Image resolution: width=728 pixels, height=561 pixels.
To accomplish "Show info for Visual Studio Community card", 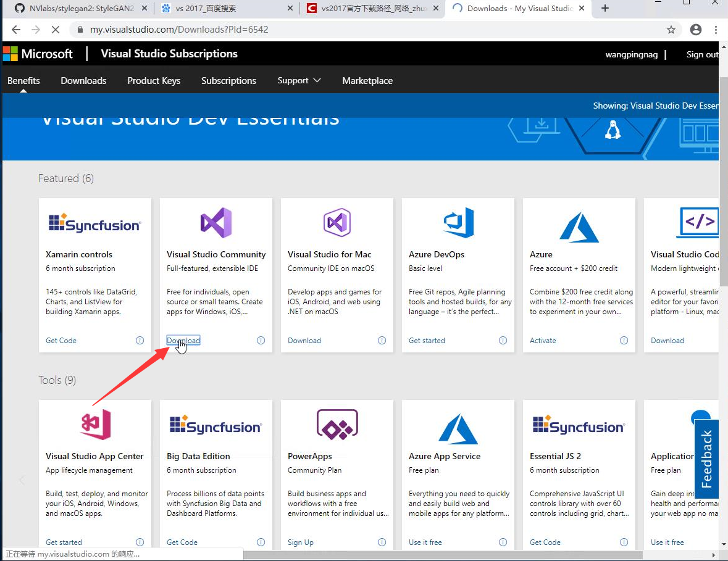I will coord(261,340).
